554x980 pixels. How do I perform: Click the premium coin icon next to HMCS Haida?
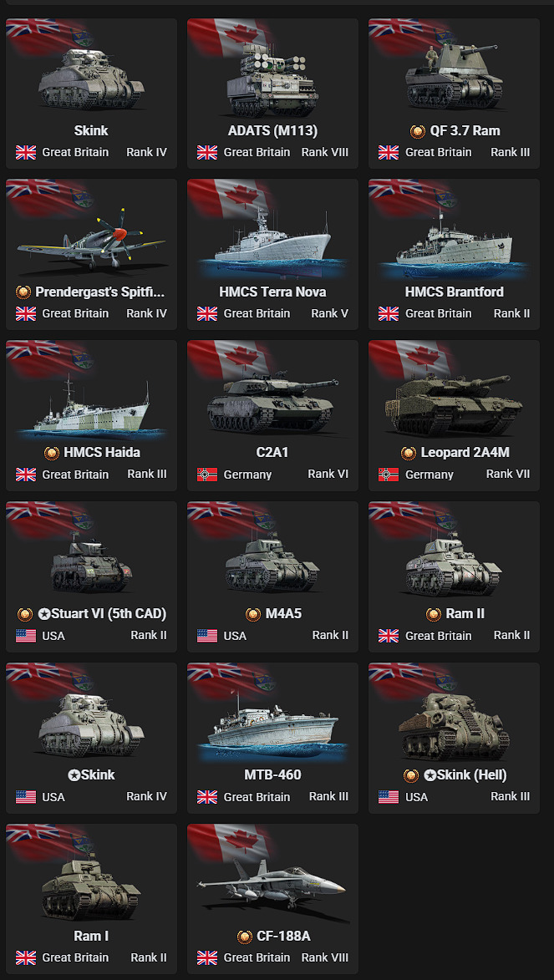tap(51, 453)
